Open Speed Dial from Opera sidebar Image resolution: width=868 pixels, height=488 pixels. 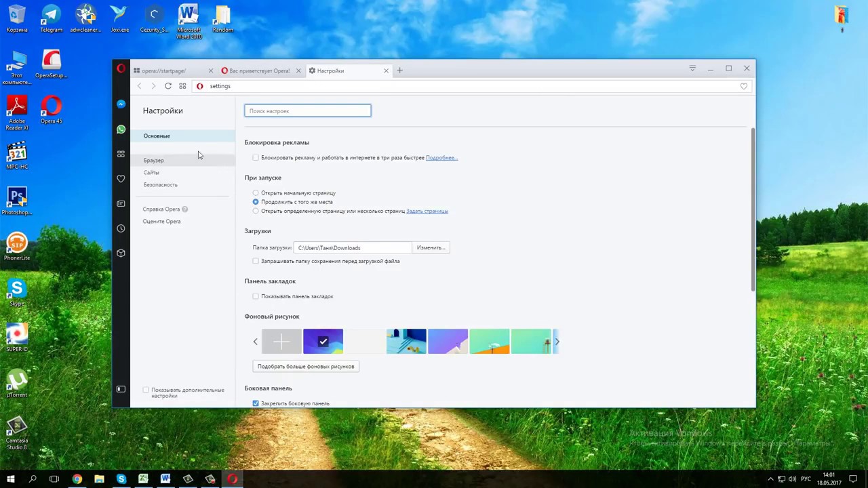121,154
